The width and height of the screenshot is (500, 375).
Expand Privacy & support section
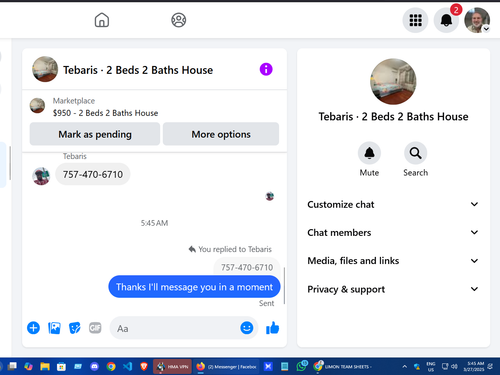[393, 289]
